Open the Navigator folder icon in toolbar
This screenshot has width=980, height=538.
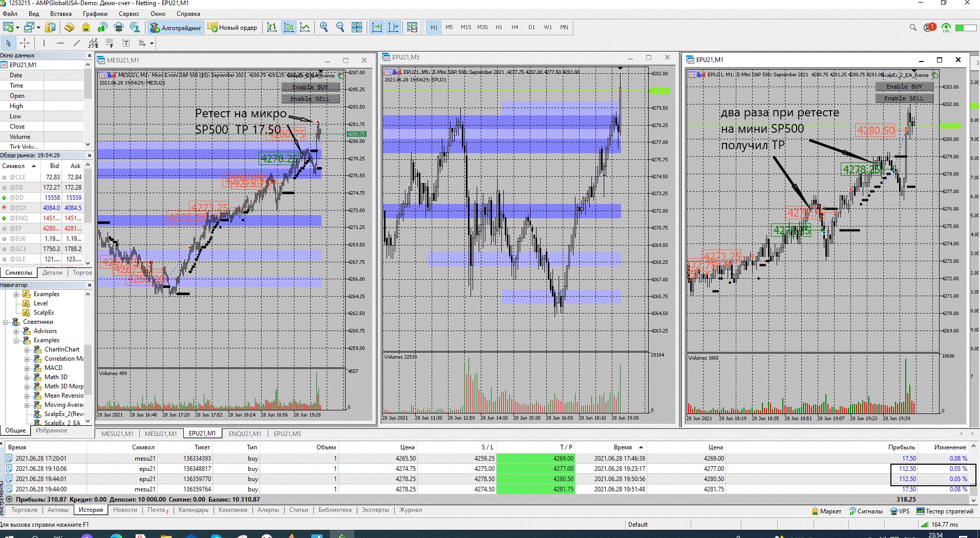coord(70,27)
